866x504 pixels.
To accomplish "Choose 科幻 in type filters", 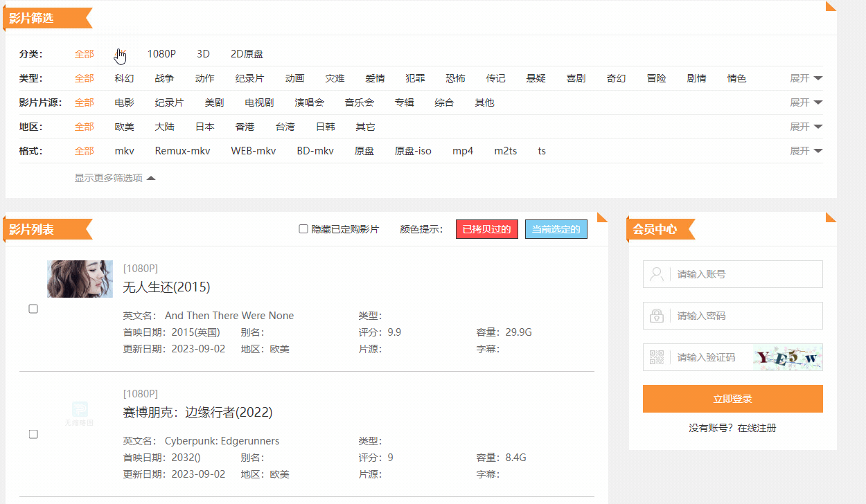I will pyautogui.click(x=124, y=78).
